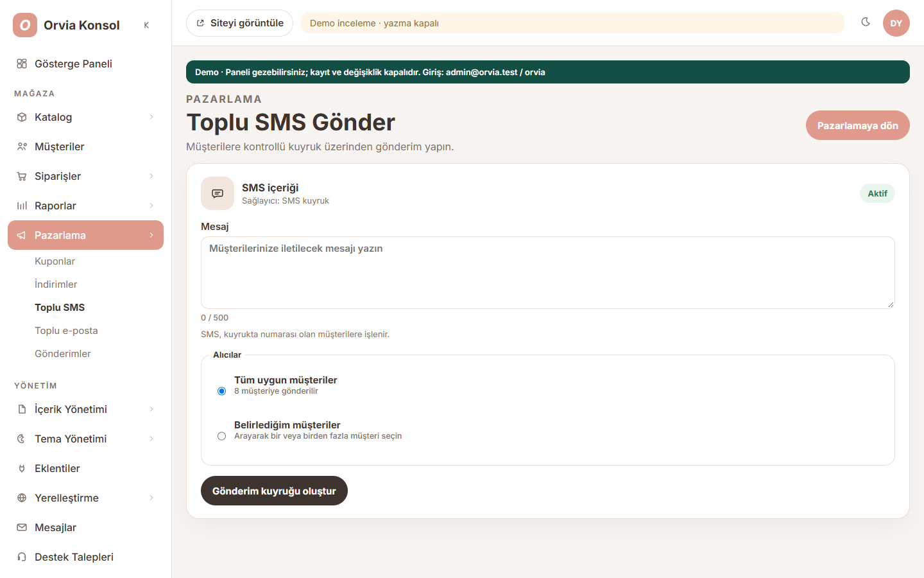Click the Mesajlar envelope icon
The width and height of the screenshot is (924, 578).
pos(22,527)
